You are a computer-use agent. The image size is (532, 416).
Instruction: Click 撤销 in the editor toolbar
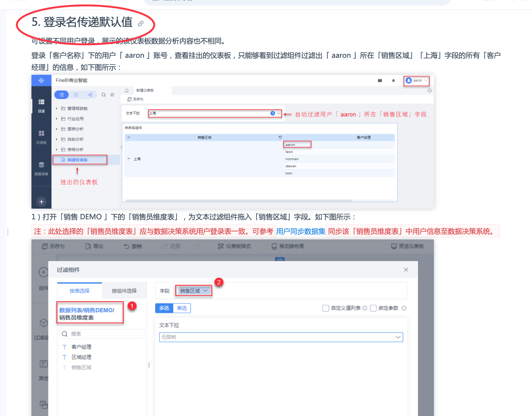(x=133, y=246)
